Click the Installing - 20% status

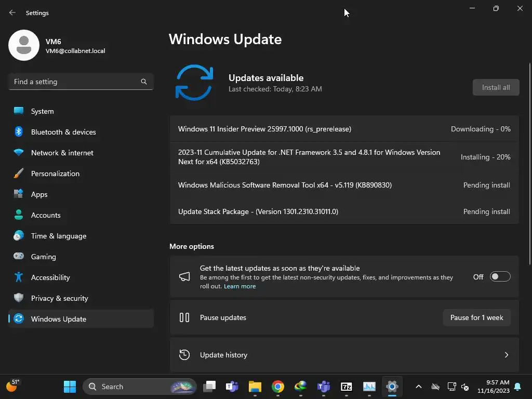pos(485,157)
